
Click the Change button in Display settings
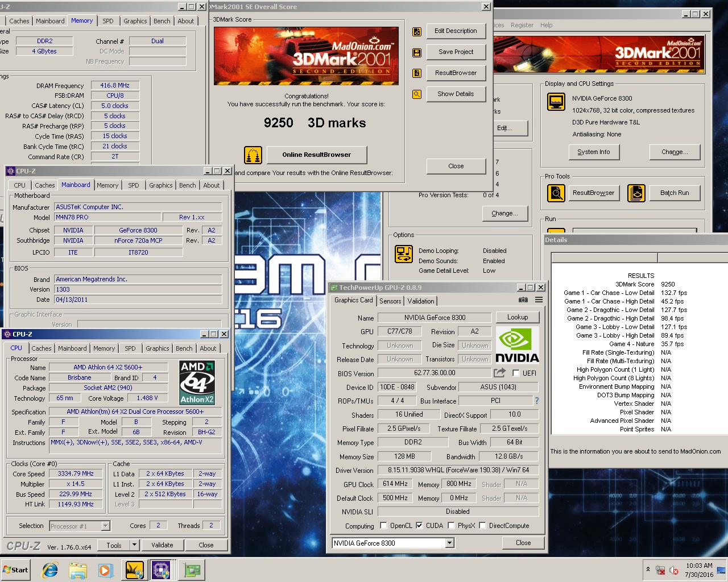click(x=675, y=152)
